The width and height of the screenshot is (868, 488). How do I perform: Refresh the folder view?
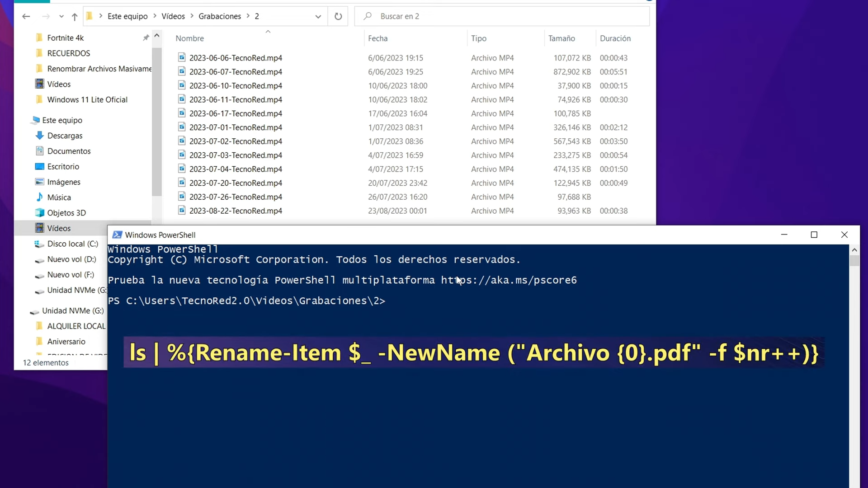[338, 16]
